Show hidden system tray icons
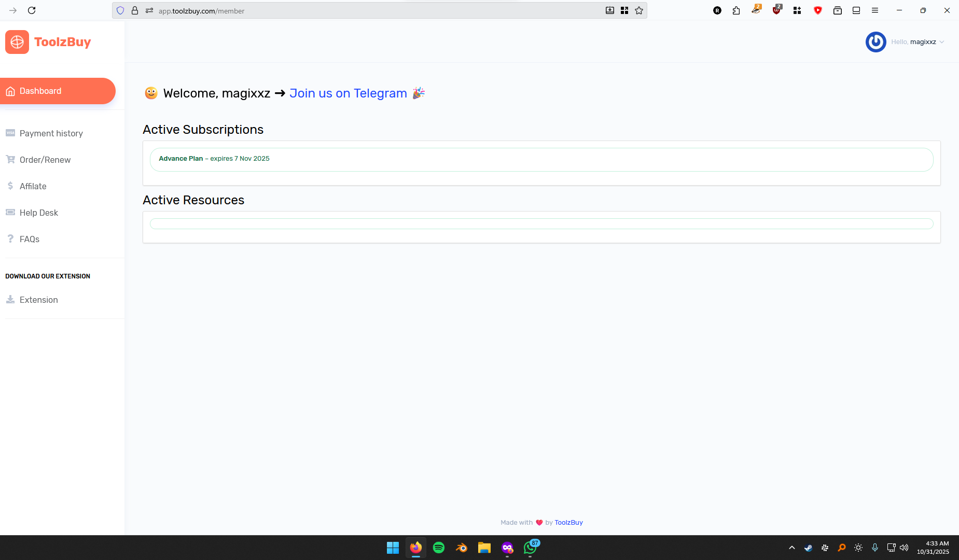 791,548
